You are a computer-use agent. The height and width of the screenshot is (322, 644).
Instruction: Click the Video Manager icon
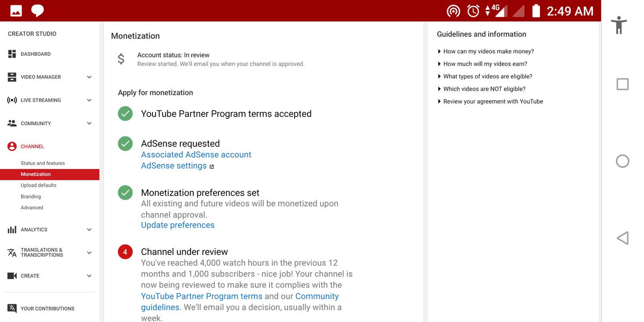pos(12,77)
